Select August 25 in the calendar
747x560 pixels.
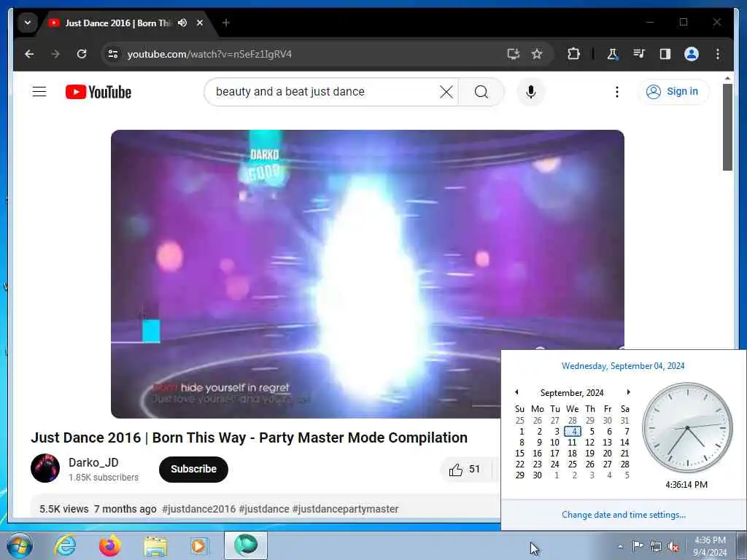tap(519, 421)
